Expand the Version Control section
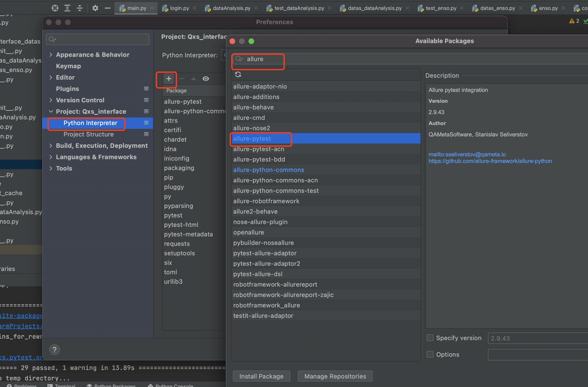The height and width of the screenshot is (387, 588). [x=51, y=100]
